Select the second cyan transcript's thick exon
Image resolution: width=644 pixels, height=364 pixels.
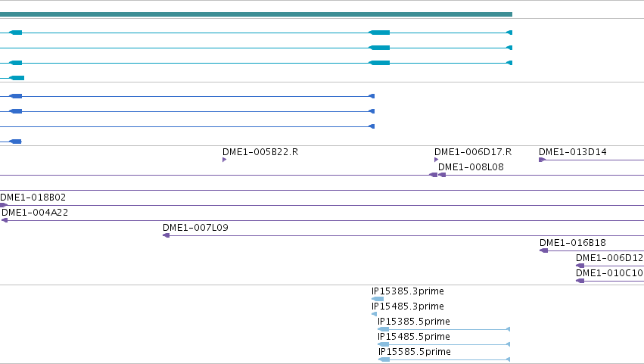coord(379,48)
